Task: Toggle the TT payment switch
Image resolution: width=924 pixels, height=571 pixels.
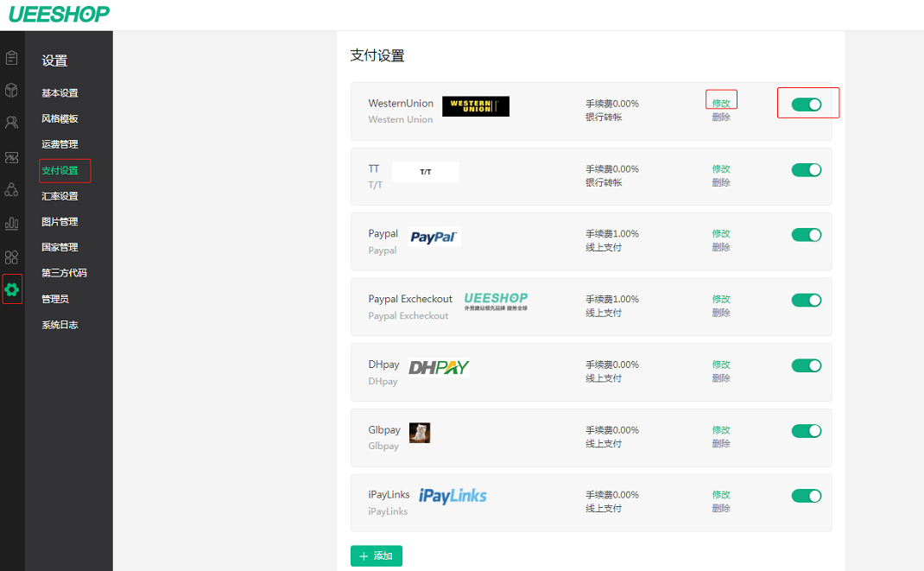Action: [807, 169]
